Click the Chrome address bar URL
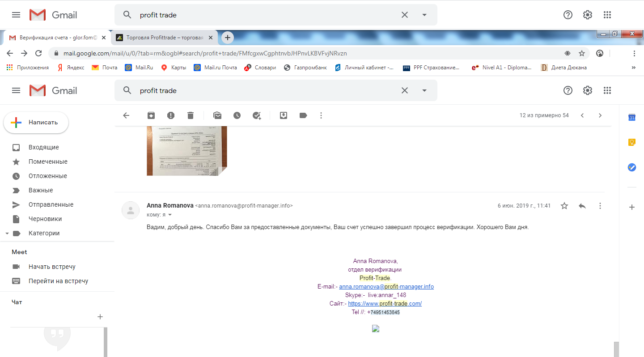 (205, 53)
